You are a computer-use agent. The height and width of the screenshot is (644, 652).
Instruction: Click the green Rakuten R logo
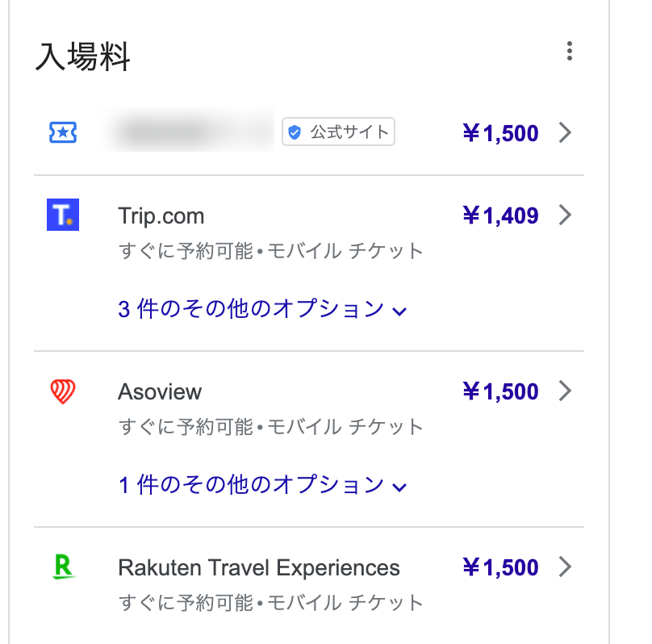click(64, 567)
